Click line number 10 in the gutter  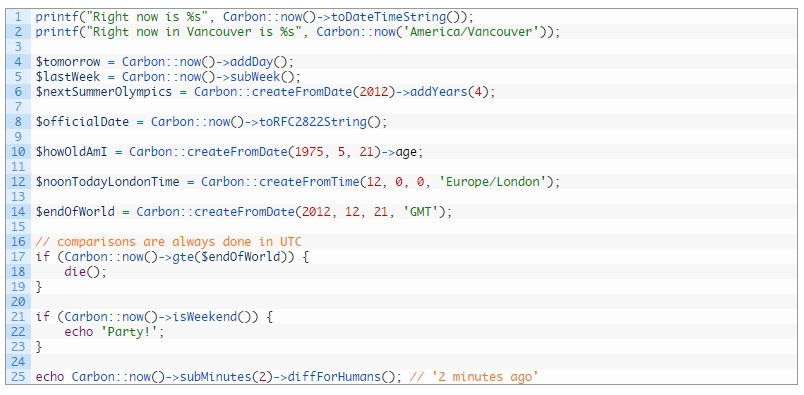[17, 152]
